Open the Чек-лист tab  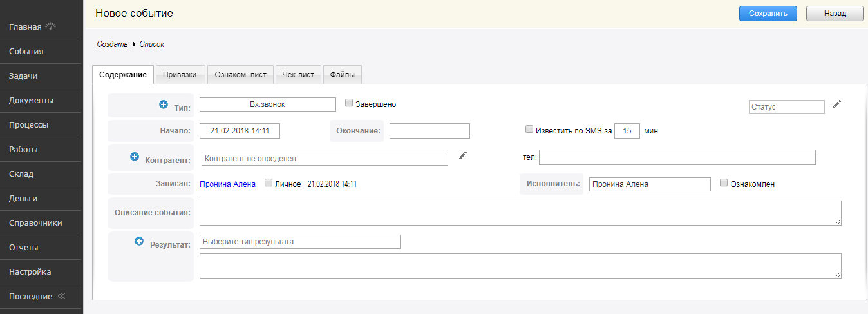click(298, 75)
